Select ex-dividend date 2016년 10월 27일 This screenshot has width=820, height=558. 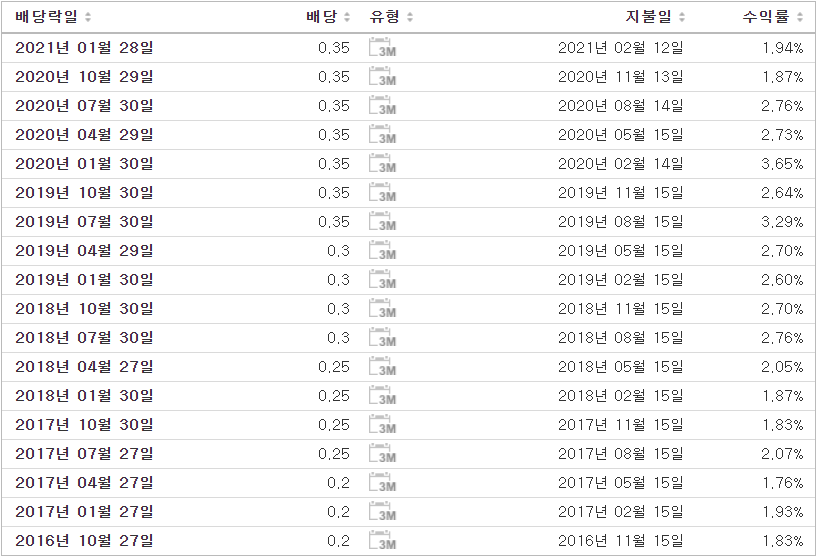click(x=84, y=541)
